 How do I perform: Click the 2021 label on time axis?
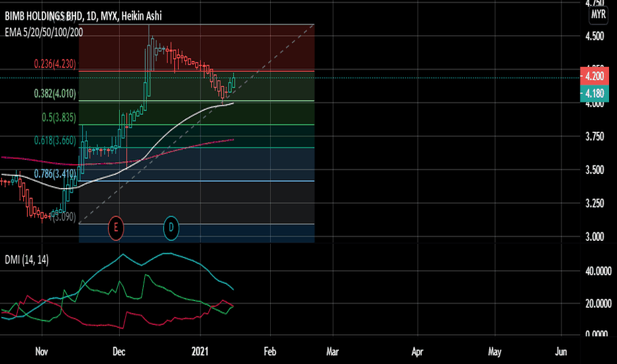click(200, 351)
